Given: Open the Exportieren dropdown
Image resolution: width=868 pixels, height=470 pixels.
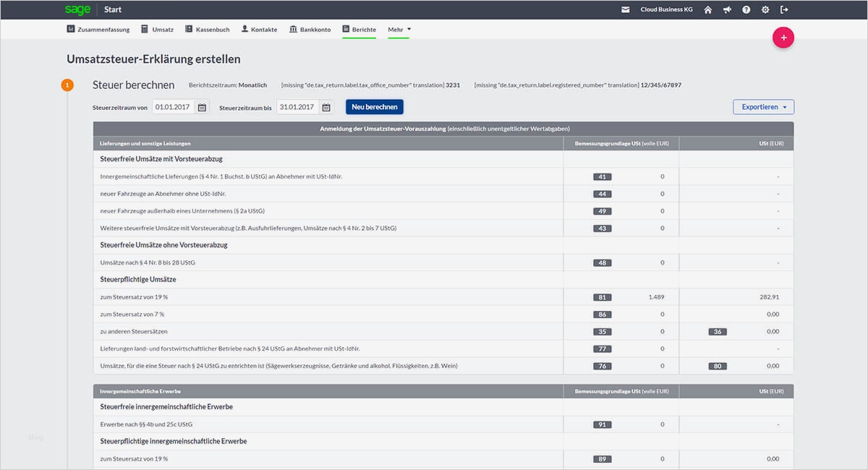Looking at the screenshot, I should tap(763, 107).
